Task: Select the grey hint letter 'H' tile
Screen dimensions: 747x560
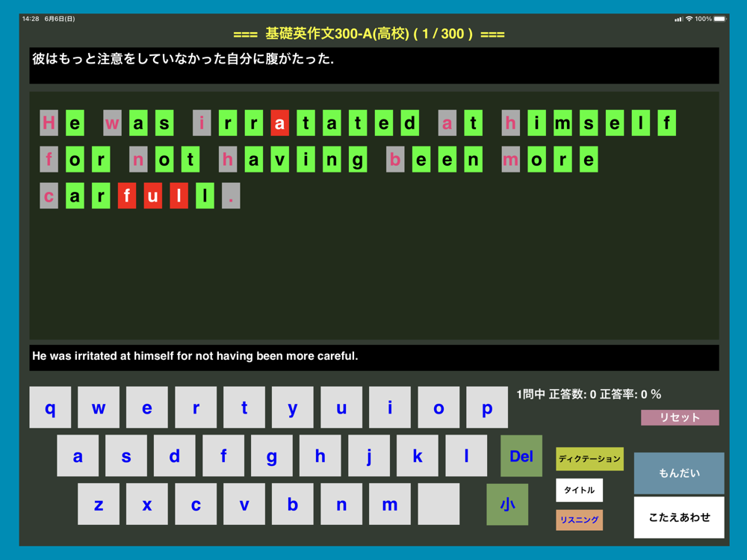Action: point(49,123)
